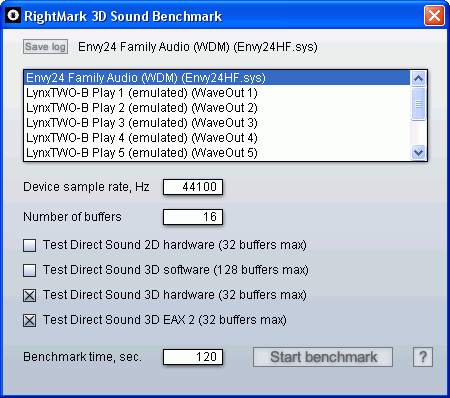Click the RightMark app icon in title bar
The height and width of the screenshot is (398, 450).
point(13,15)
